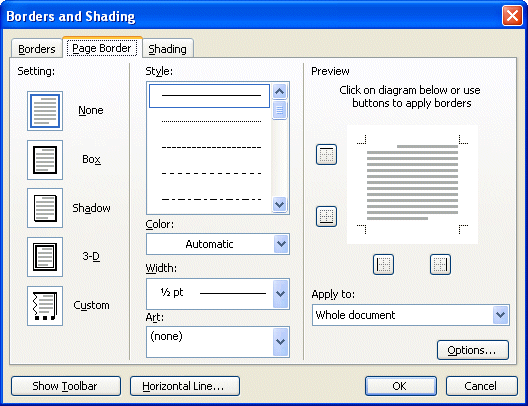Select the solid line style
Screen dimensions: 528x406
[209, 96]
